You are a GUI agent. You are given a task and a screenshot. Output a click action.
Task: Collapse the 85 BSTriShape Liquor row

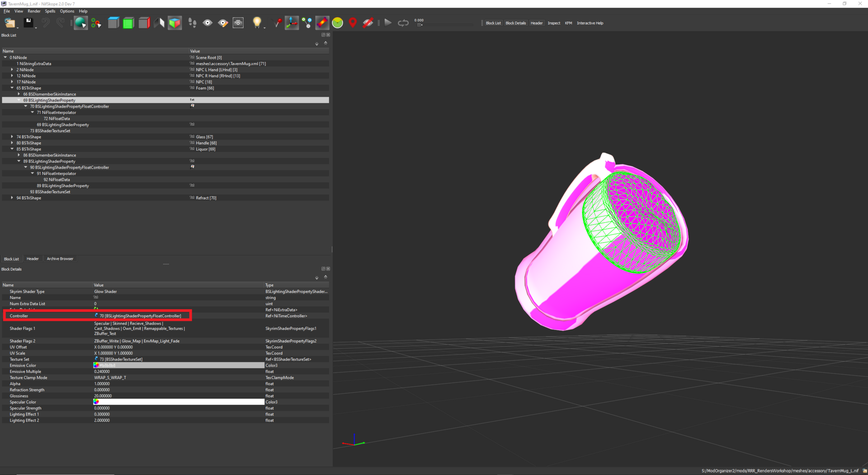[x=12, y=149]
